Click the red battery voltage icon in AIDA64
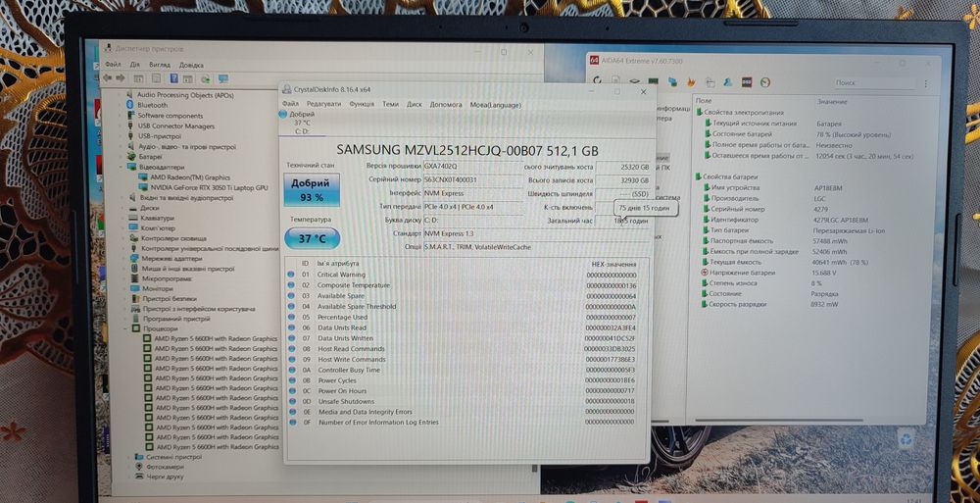Viewport: 980px width, 503px height. point(705,273)
